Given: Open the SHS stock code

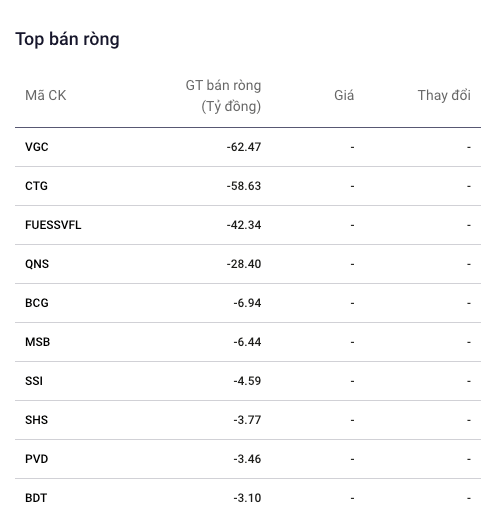Looking at the screenshot, I should coord(37,420).
